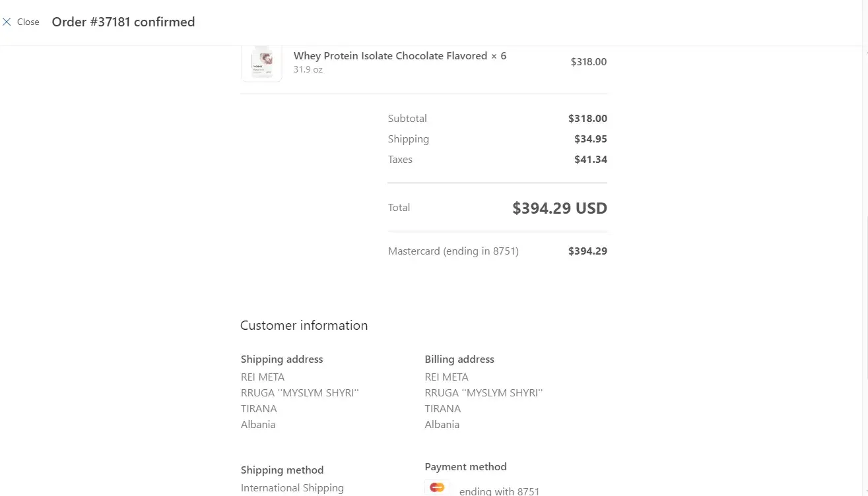868x496 pixels.
Task: Click "Albania" in the billing address
Action: pyautogui.click(x=442, y=425)
